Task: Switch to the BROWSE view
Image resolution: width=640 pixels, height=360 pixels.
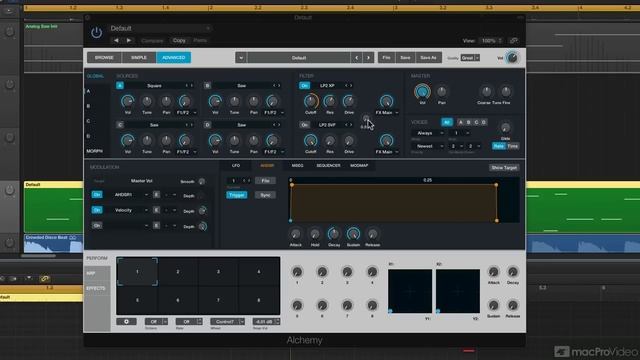Action: coord(104,58)
